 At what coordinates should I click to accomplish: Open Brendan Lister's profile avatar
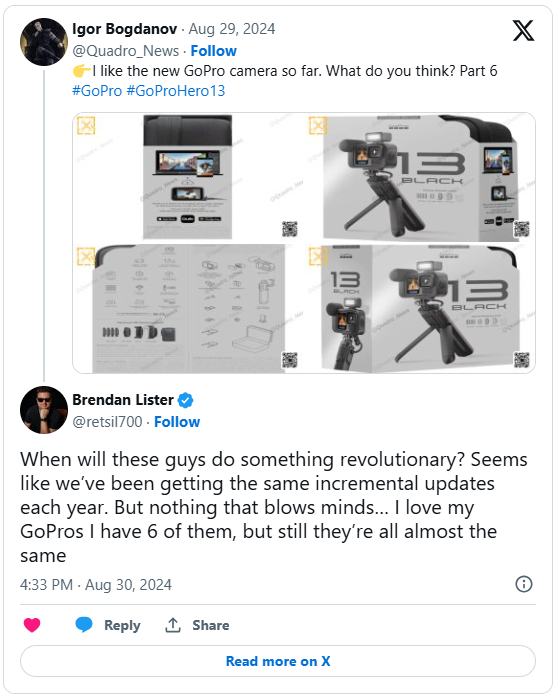point(44,410)
